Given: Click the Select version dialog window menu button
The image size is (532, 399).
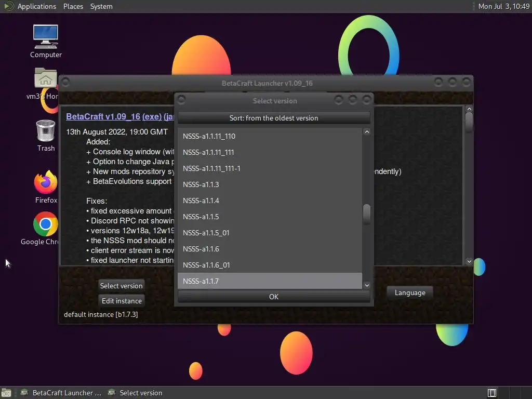Looking at the screenshot, I should coord(181,100).
